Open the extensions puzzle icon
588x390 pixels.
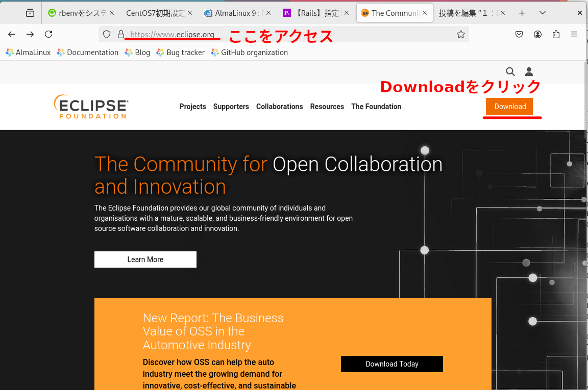coord(556,35)
